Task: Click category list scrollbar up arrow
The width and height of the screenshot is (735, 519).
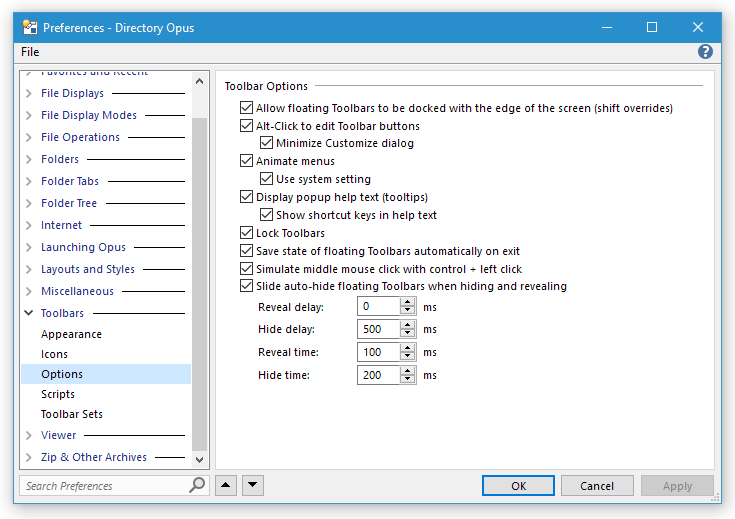Action: pyautogui.click(x=199, y=82)
